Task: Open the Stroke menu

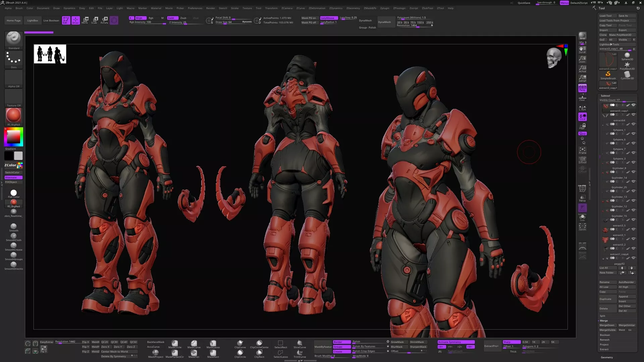Action: tap(235, 8)
